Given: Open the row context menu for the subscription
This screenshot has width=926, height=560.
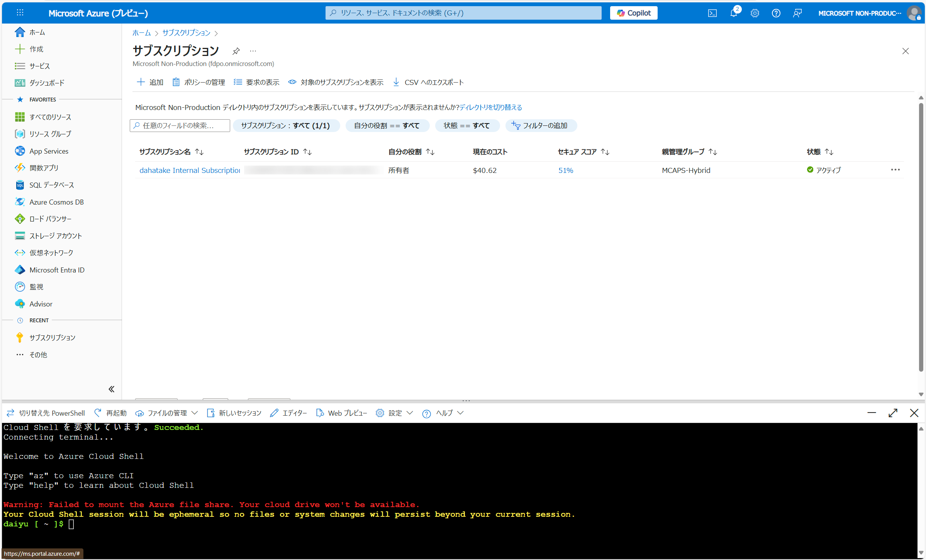Looking at the screenshot, I should coord(896,170).
